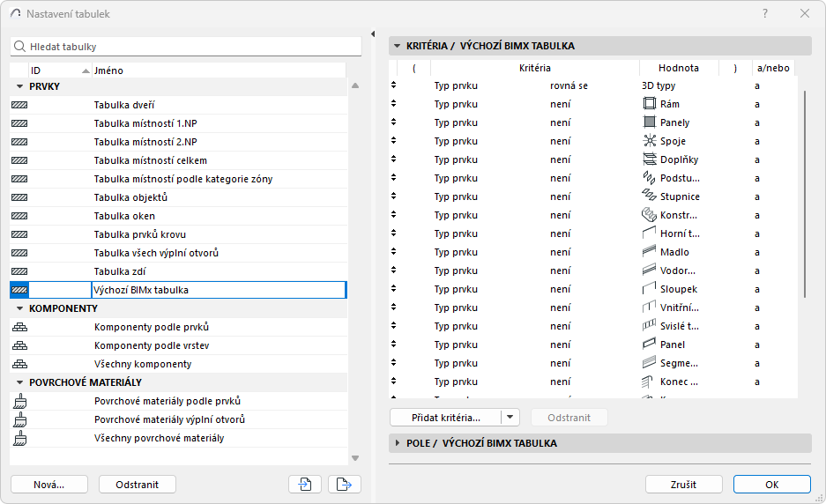Click the Rám element type icon
Screen dimensions: 826x504
pyautogui.click(x=651, y=104)
